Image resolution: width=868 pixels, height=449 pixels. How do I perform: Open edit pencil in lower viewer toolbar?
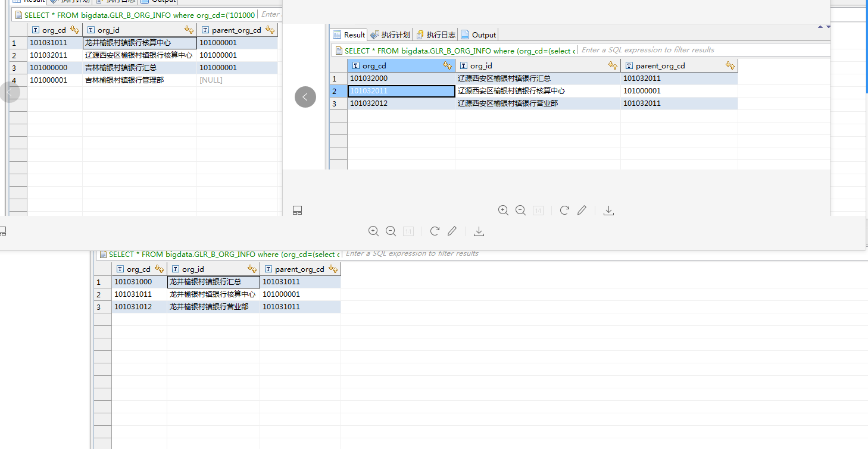click(452, 231)
